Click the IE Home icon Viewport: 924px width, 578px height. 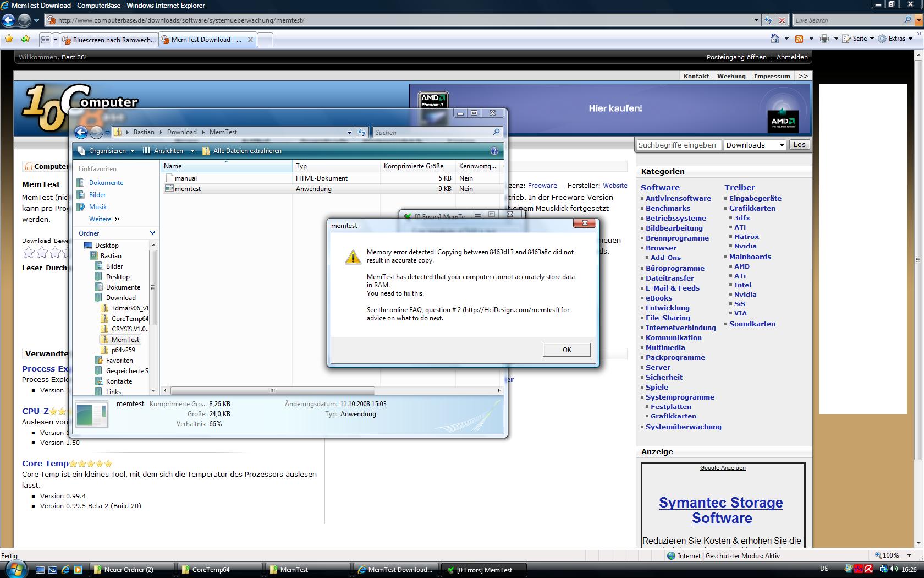tap(775, 39)
